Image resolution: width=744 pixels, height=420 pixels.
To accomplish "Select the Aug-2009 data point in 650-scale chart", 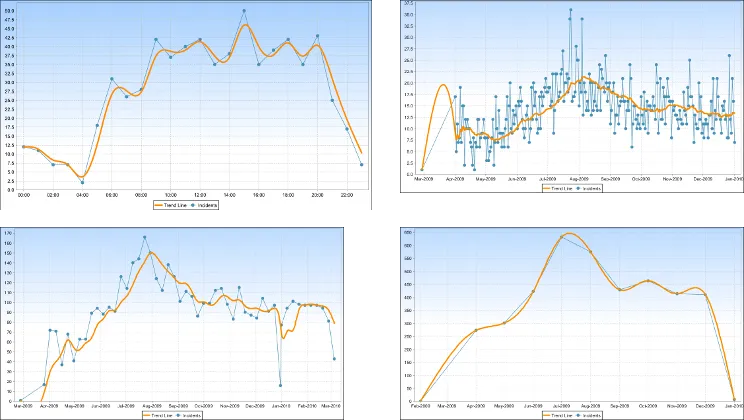I will (x=591, y=252).
